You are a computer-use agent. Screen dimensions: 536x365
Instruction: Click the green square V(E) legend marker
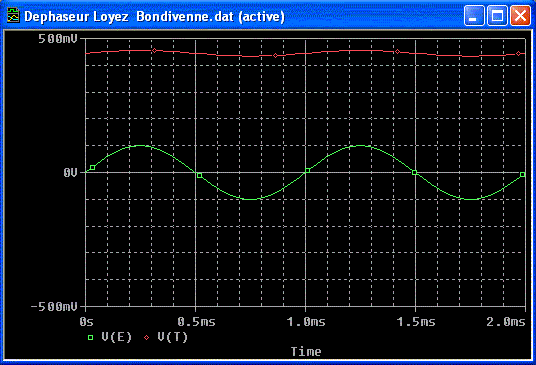(x=91, y=338)
